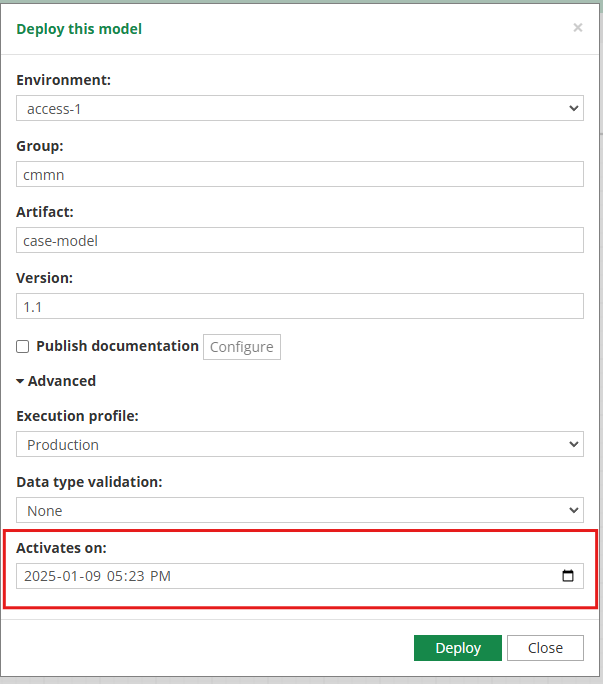
Task: Open the Data type validation dropdown
Action: (x=300, y=510)
